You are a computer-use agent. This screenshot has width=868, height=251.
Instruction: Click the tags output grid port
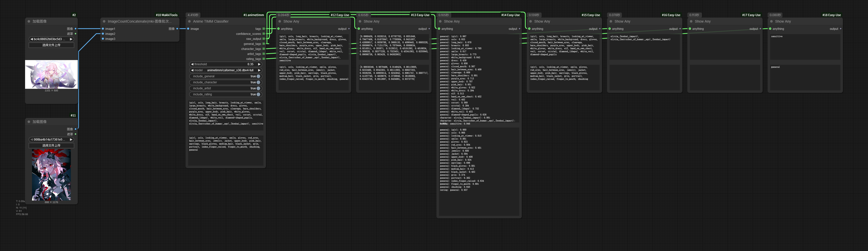tap(263, 29)
